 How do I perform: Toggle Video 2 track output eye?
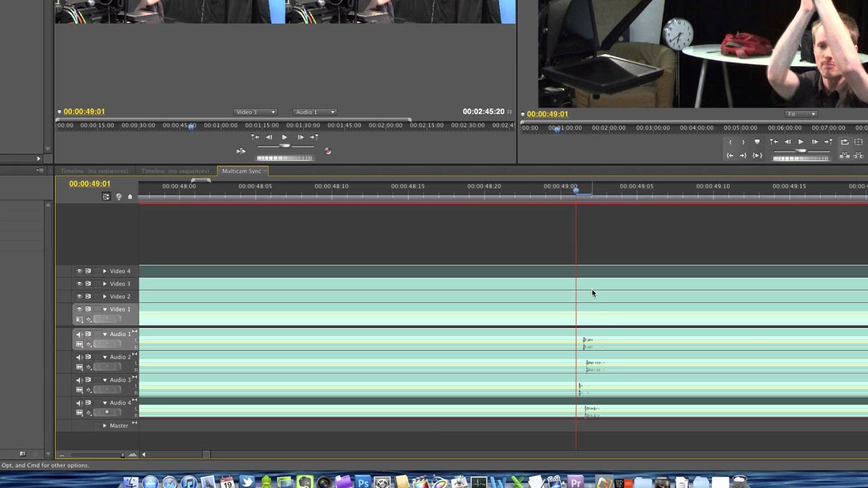[x=79, y=296]
